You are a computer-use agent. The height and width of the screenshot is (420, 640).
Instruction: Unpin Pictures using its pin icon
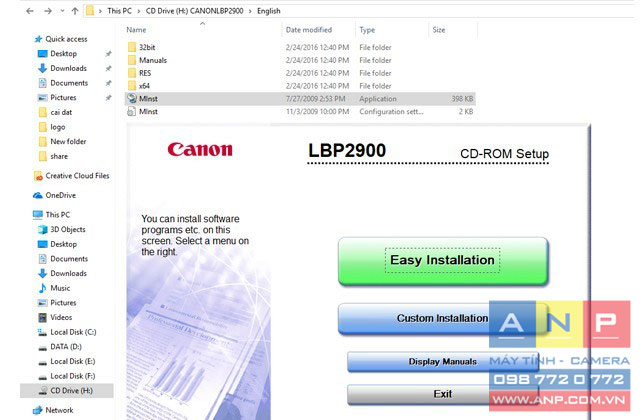(108, 98)
